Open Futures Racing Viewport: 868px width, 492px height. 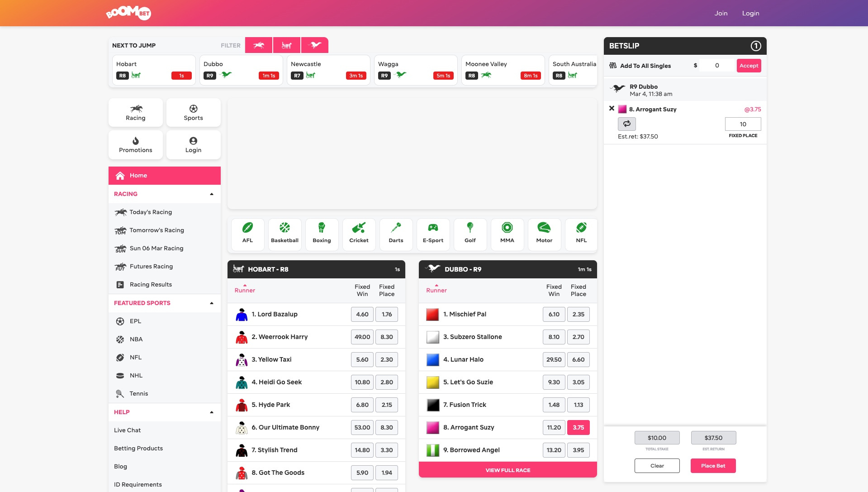165,266
